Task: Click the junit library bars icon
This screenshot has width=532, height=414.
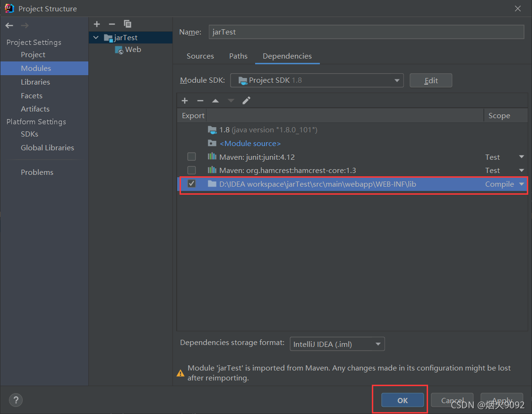Action: (212, 156)
